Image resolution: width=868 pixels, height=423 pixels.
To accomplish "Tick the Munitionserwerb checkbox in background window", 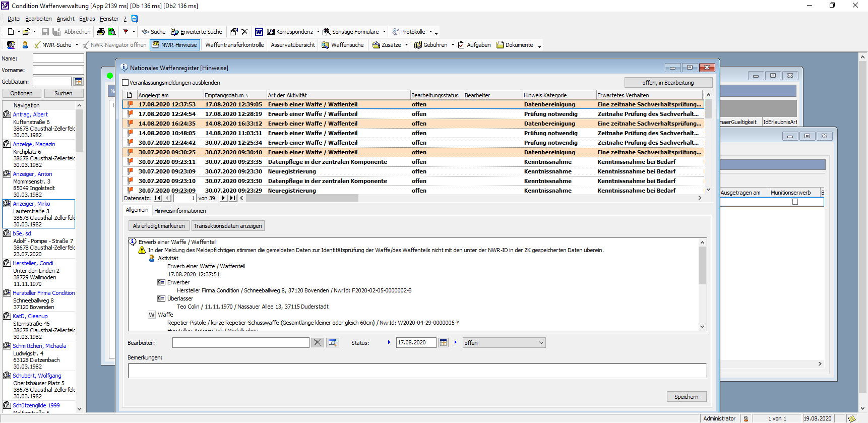I will pos(795,202).
